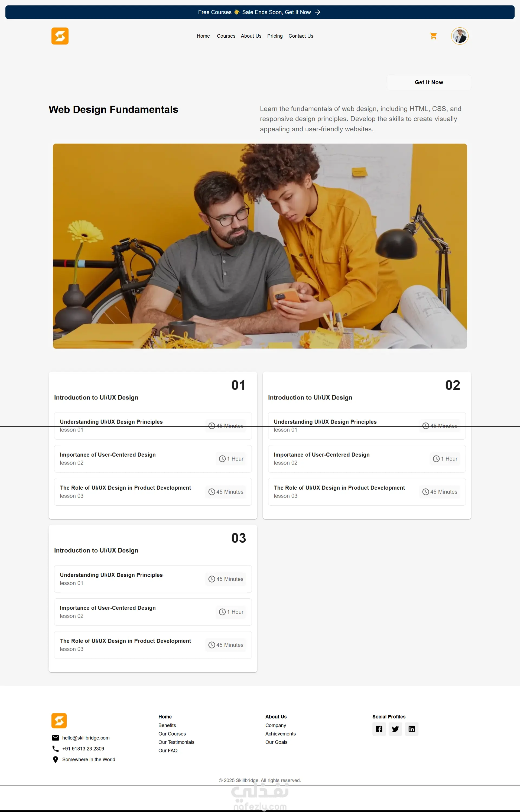Click the hello@skillbridge.com email link
520x812 pixels.
tap(86, 738)
